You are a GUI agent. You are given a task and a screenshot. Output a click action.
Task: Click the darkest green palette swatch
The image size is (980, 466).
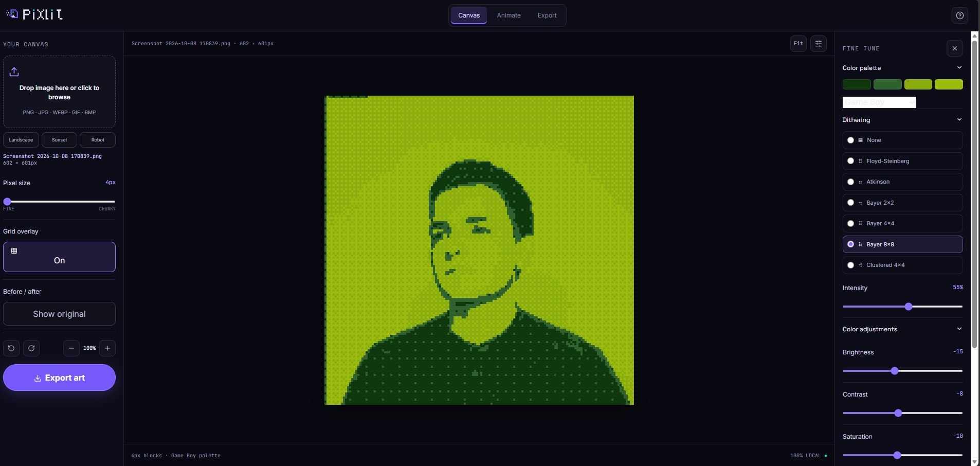point(857,84)
